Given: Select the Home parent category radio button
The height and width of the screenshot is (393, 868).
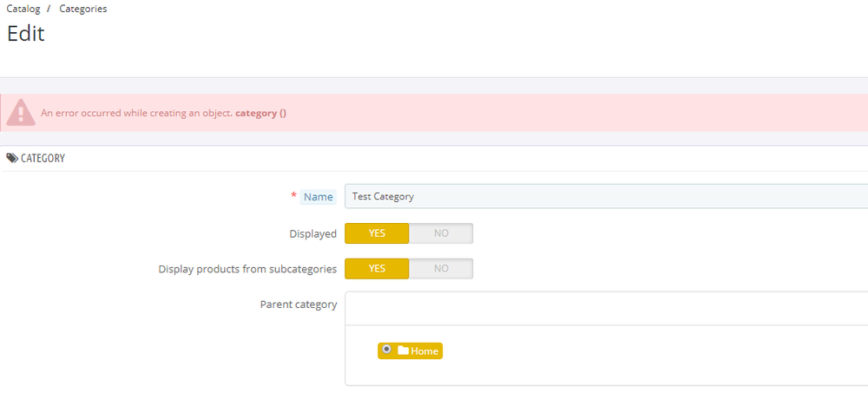Looking at the screenshot, I should pyautogui.click(x=386, y=349).
